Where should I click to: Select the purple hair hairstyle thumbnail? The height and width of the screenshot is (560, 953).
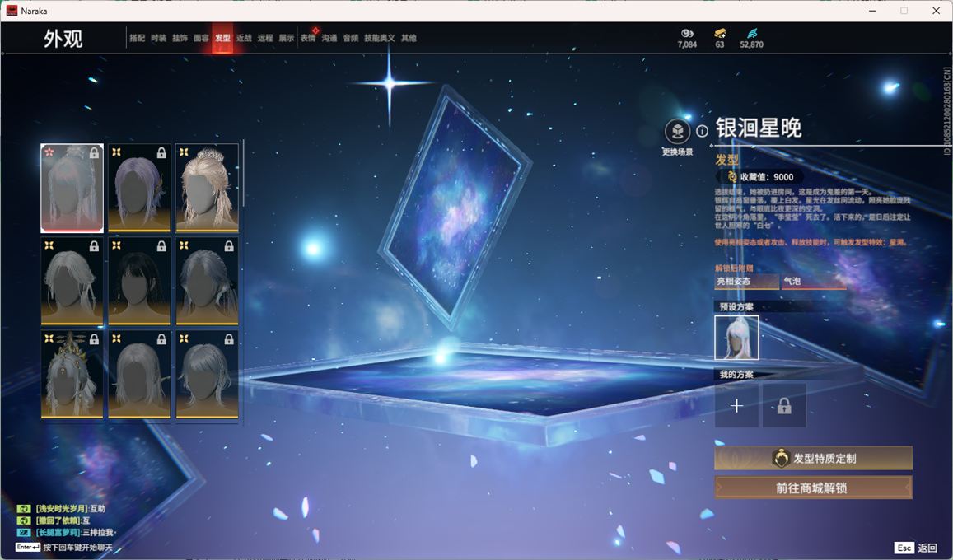point(139,188)
